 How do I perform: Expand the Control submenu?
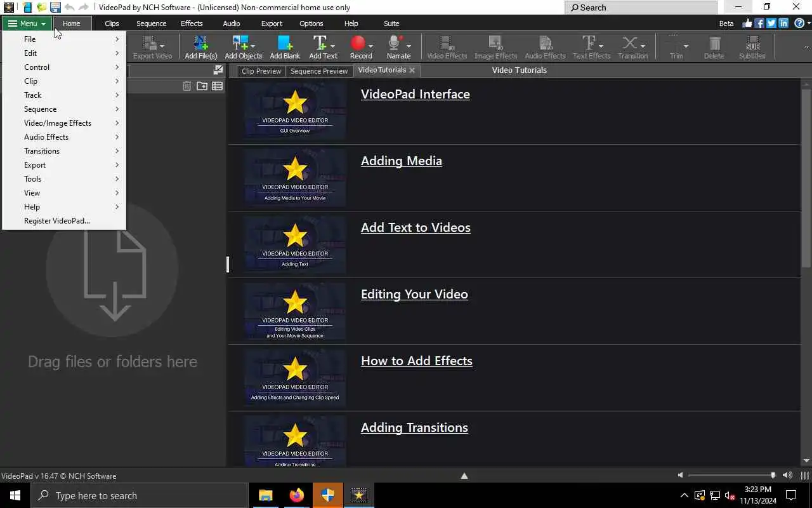pyautogui.click(x=64, y=67)
